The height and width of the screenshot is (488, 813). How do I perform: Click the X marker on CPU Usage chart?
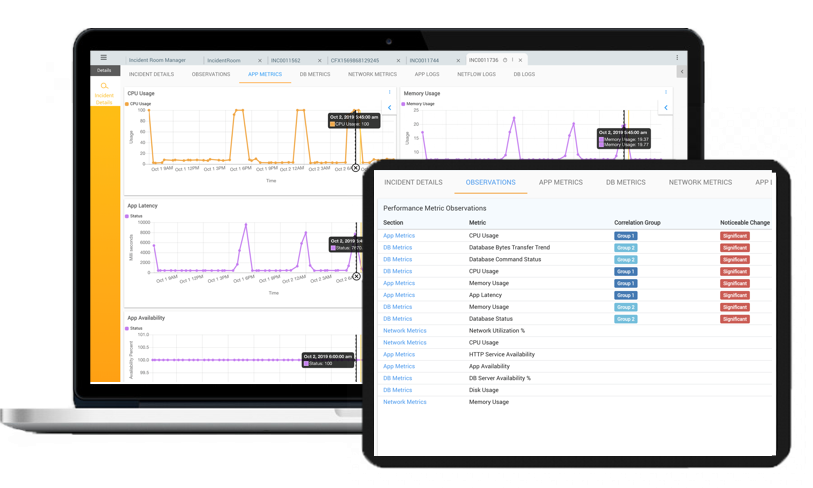[x=356, y=168]
